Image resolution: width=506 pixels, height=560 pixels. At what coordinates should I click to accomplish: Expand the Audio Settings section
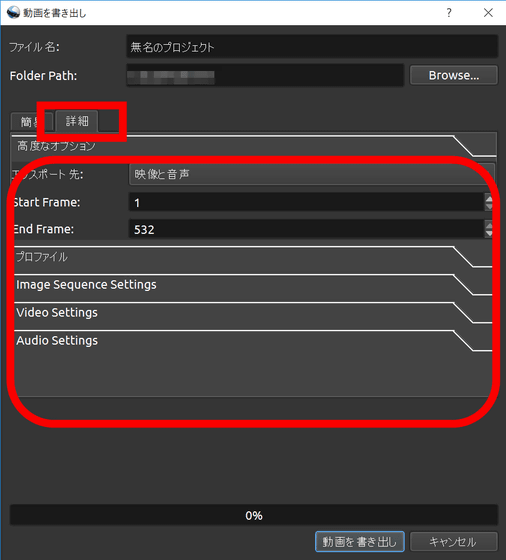click(254, 340)
